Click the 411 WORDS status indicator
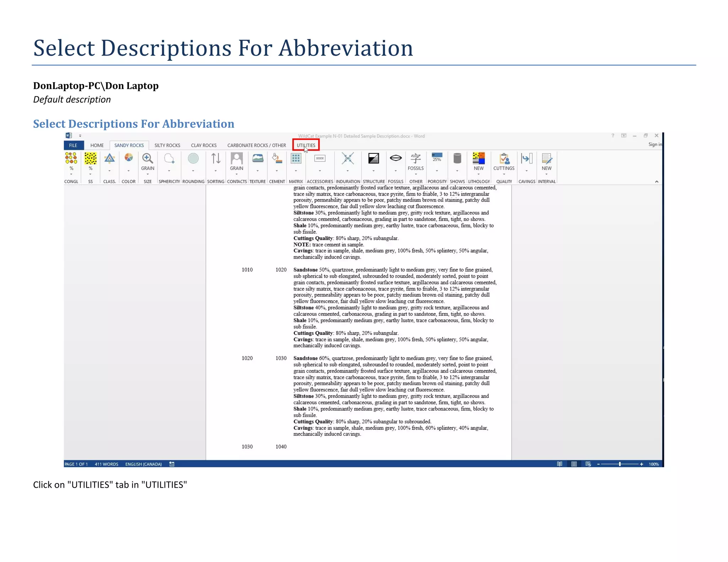728x562 pixels. 106,464
